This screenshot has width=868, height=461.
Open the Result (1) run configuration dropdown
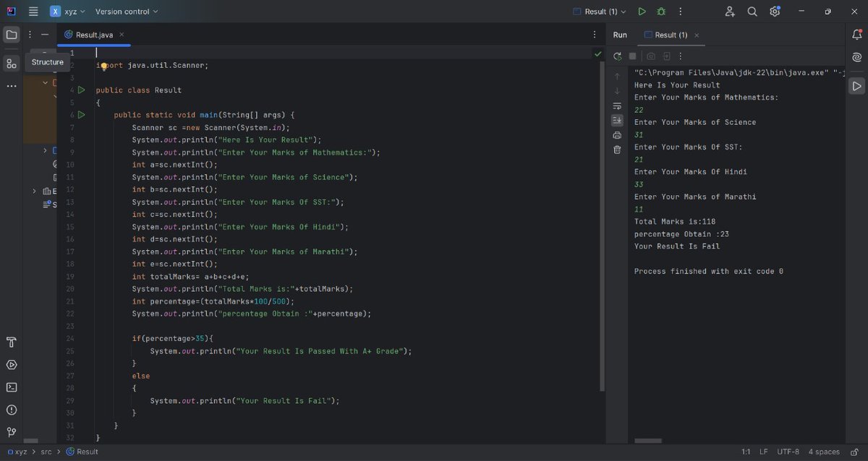coord(600,12)
